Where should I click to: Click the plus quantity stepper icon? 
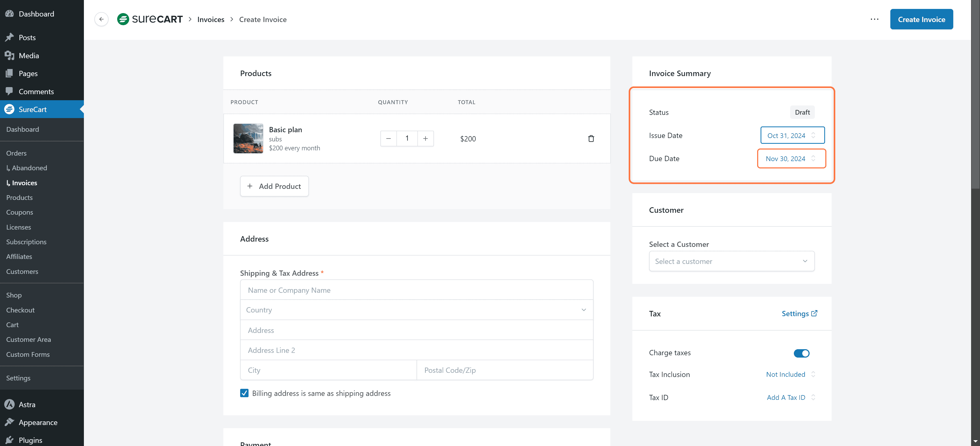(425, 139)
